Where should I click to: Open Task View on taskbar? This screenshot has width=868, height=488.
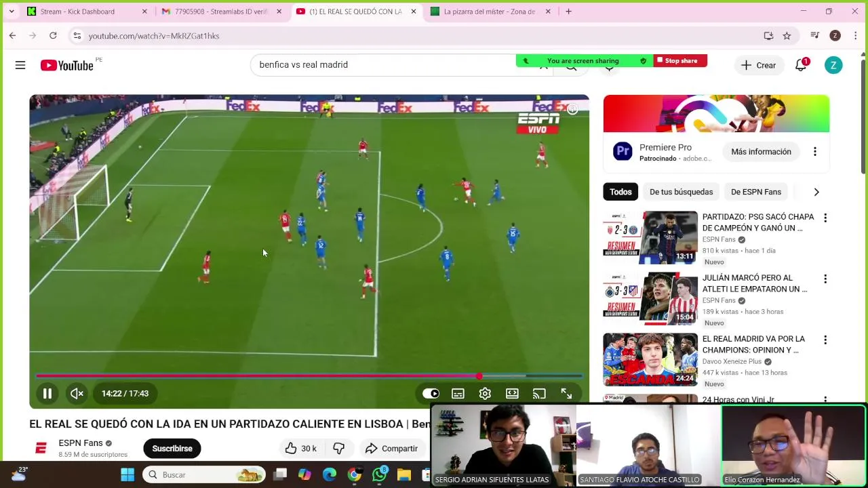(x=280, y=474)
